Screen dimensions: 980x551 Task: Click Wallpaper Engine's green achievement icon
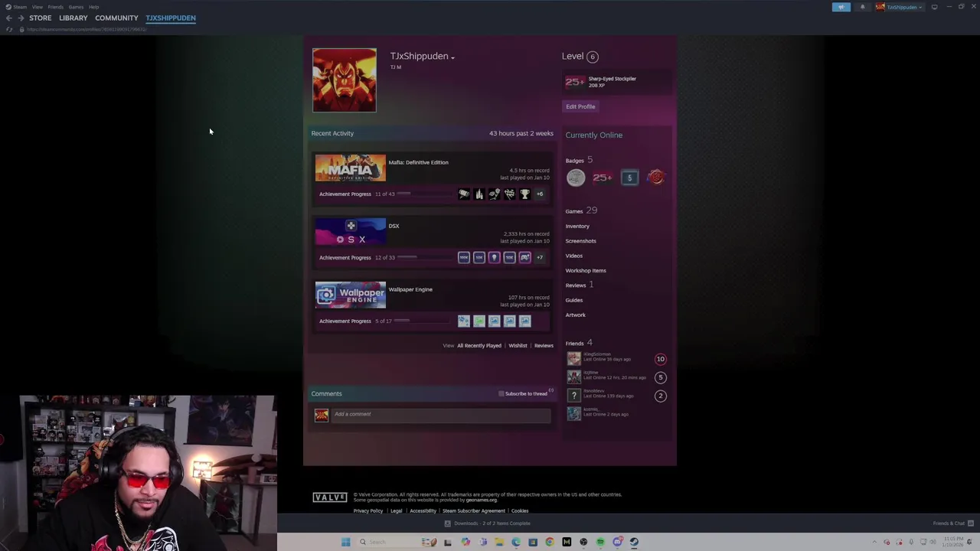479,321
